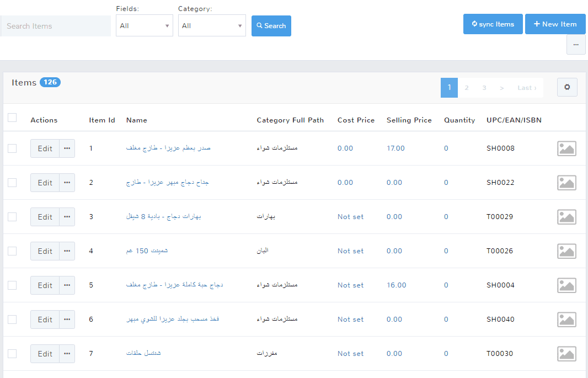The width and height of the screenshot is (588, 378).
Task: Click the New Item button
Action: (x=555, y=24)
